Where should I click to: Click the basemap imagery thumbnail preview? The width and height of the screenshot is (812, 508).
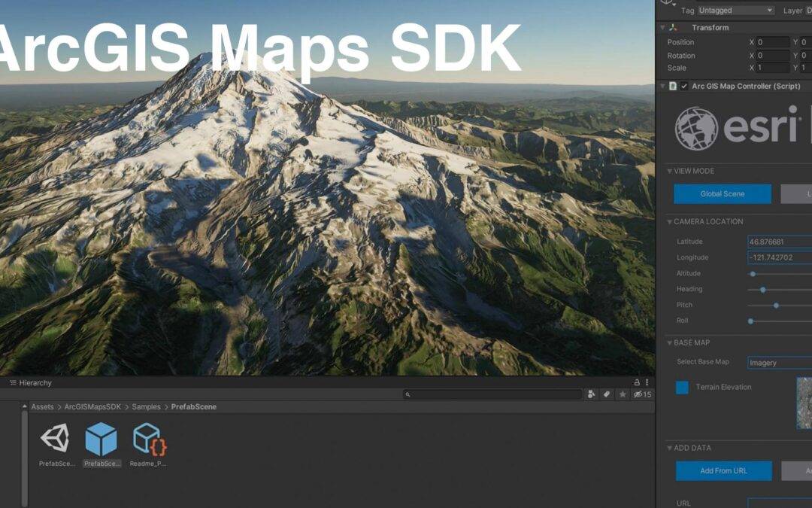pos(804,403)
